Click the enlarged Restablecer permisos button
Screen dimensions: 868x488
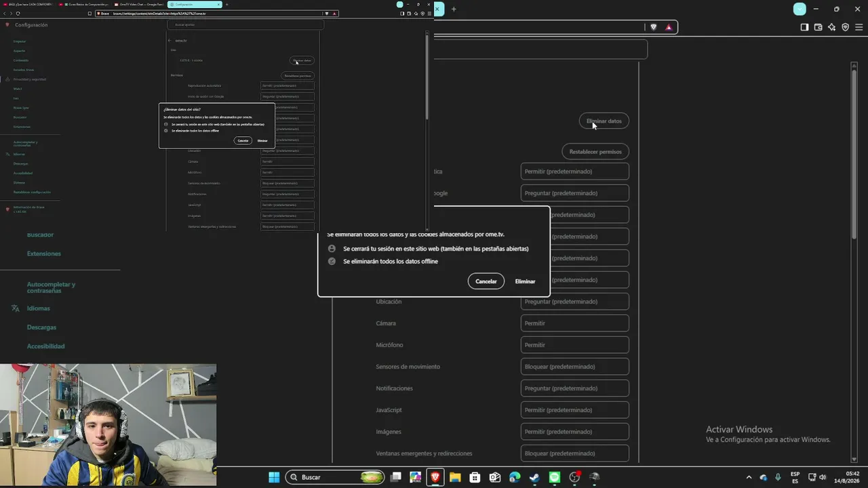click(x=595, y=152)
